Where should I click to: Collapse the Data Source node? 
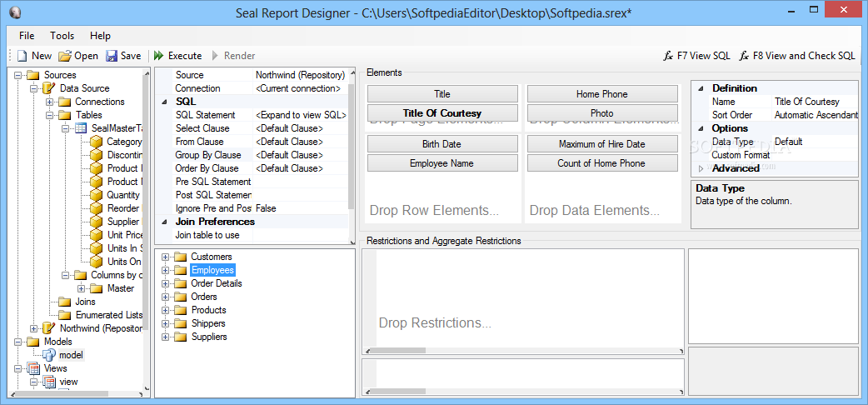(34, 88)
